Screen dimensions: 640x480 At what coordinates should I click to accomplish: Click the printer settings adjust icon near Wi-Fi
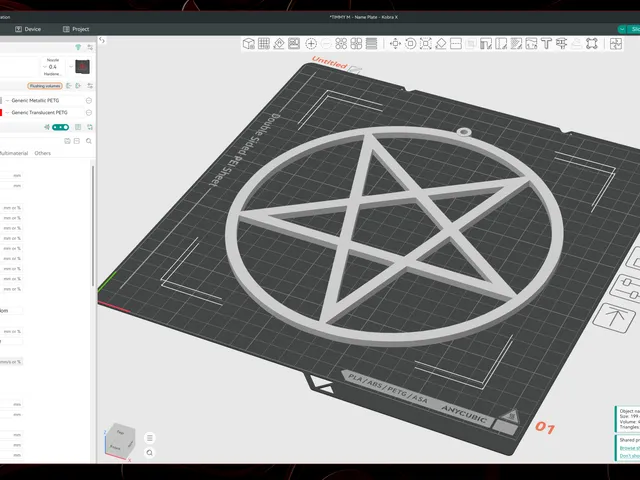tap(90, 48)
